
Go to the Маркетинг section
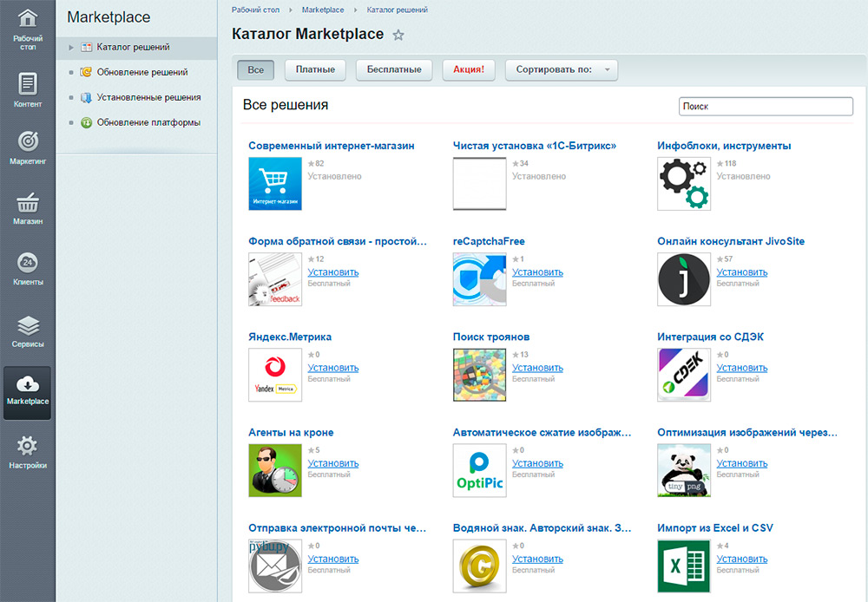[x=28, y=147]
